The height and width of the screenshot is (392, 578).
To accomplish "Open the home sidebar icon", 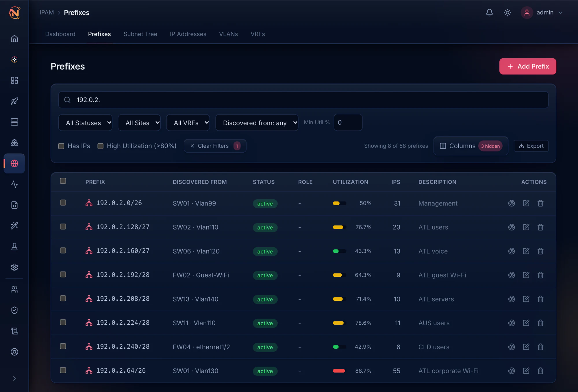I will [x=14, y=38].
